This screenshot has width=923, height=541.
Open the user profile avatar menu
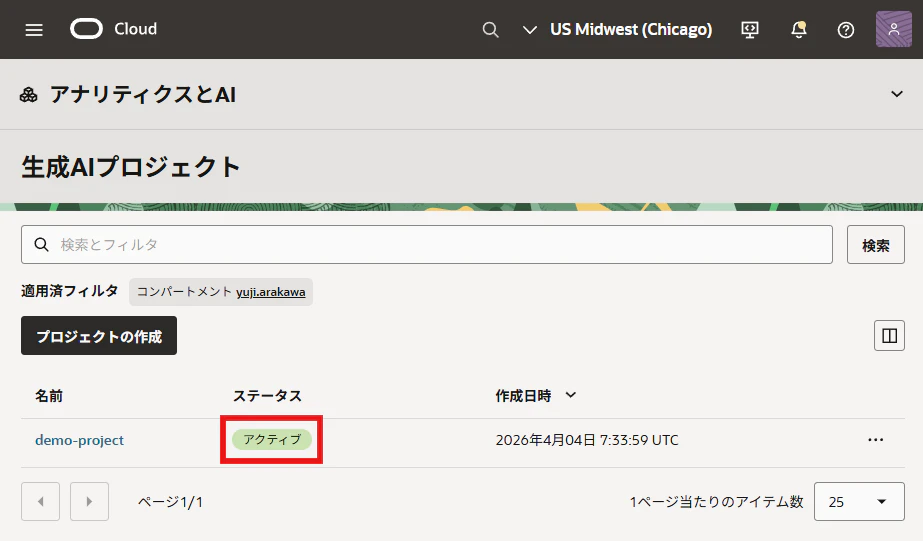click(x=894, y=29)
